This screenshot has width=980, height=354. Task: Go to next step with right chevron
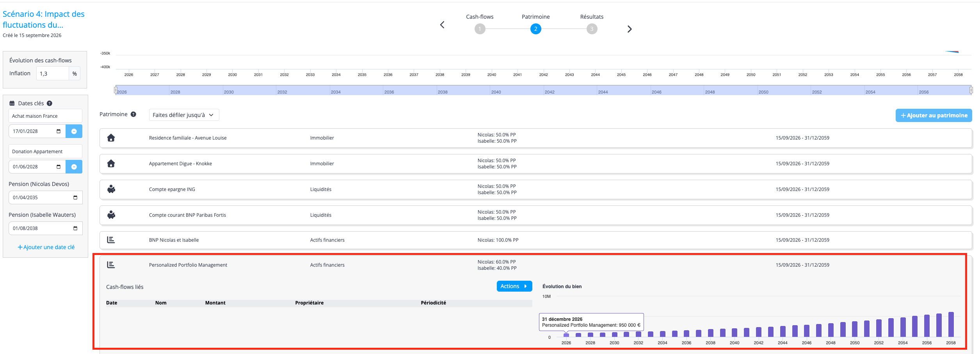coord(629,29)
